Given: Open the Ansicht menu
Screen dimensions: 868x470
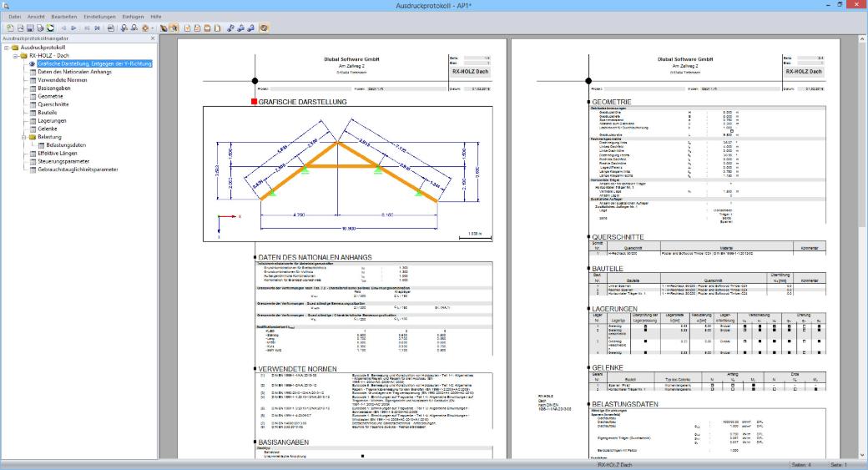Looking at the screenshot, I should coord(36,17).
